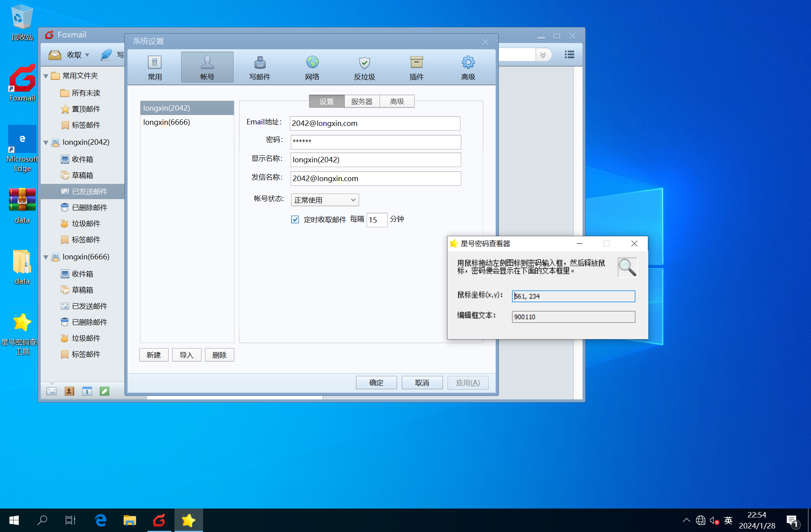Image resolution: width=811 pixels, height=532 pixels.
Task: Click the 取消 button
Action: (422, 383)
